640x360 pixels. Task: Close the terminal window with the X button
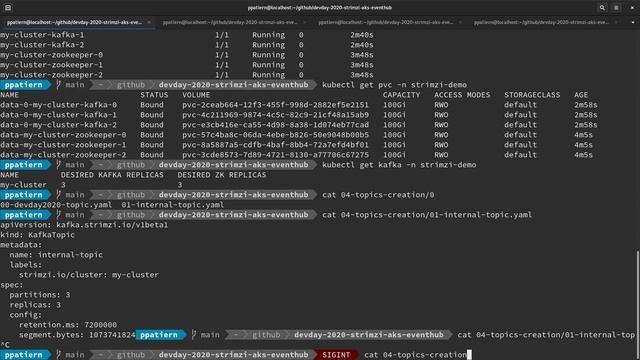pos(632,7)
